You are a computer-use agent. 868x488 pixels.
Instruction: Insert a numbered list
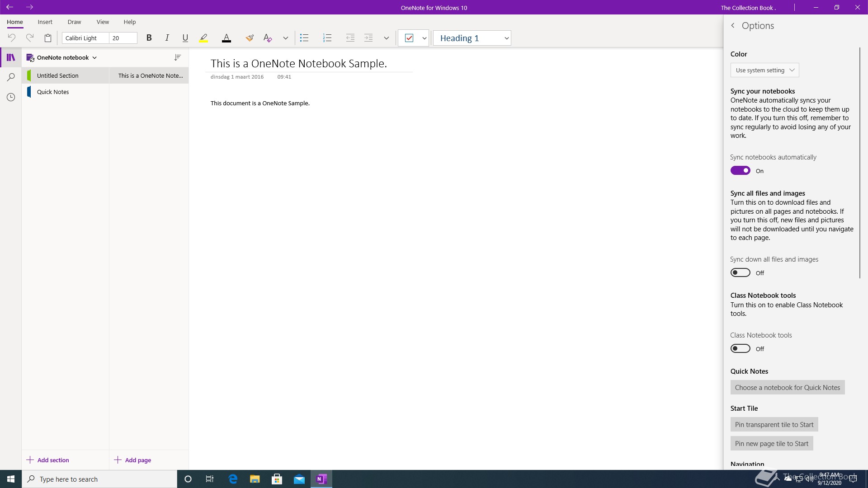(x=327, y=38)
